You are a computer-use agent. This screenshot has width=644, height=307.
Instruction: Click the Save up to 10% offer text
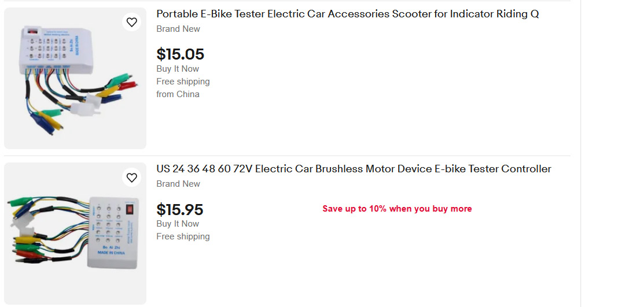397,209
